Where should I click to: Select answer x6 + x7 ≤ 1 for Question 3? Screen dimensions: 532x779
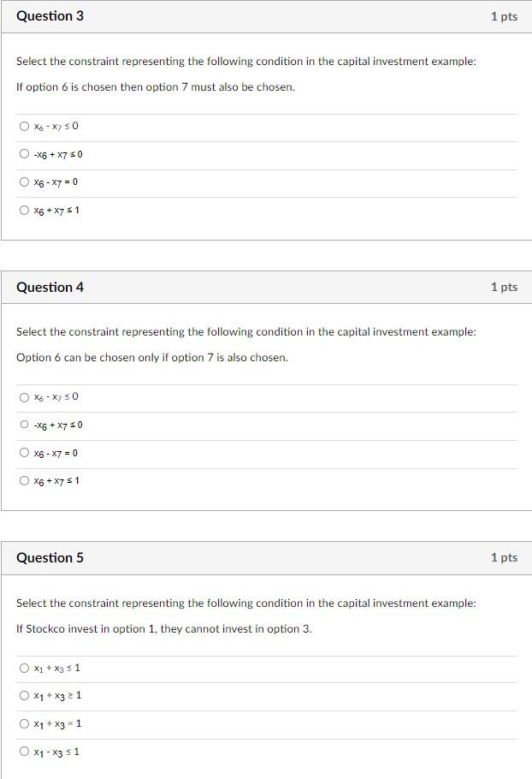(x=25, y=209)
